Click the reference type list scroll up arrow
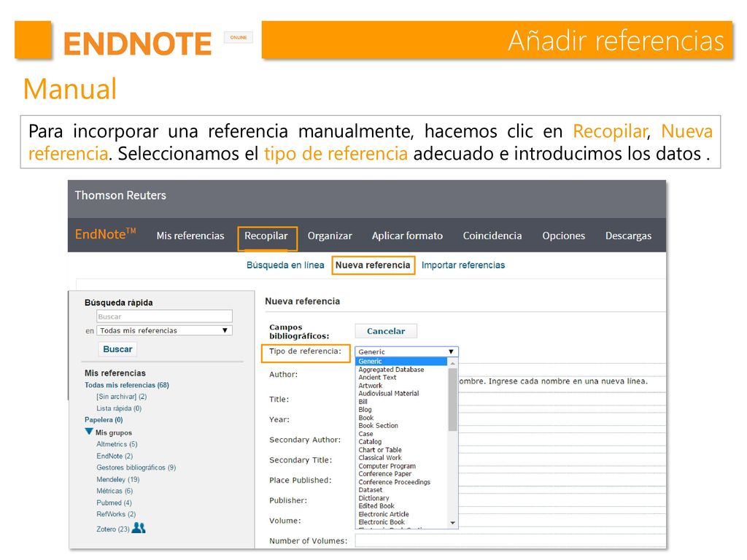This screenshot has width=747, height=560. [x=452, y=363]
